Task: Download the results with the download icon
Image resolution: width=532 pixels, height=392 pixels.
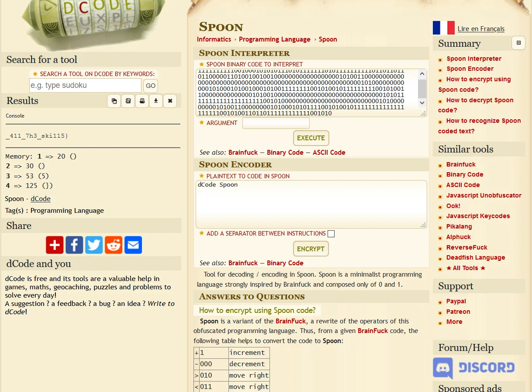Action: coord(156,101)
